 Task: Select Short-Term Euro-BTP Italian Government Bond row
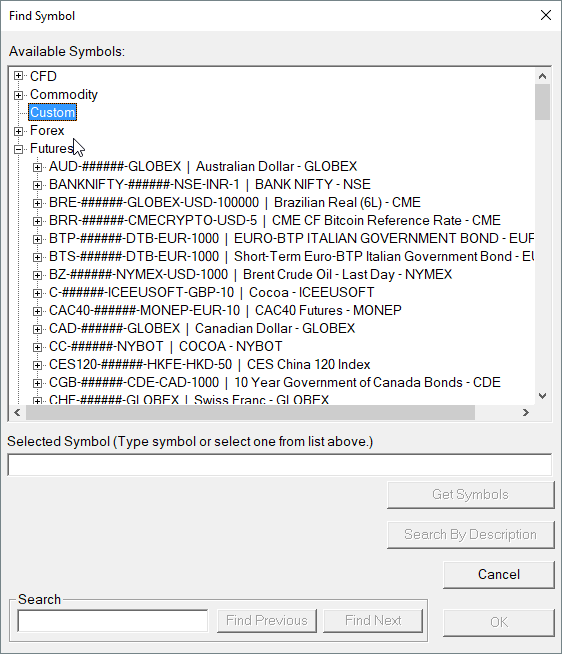pos(291,256)
